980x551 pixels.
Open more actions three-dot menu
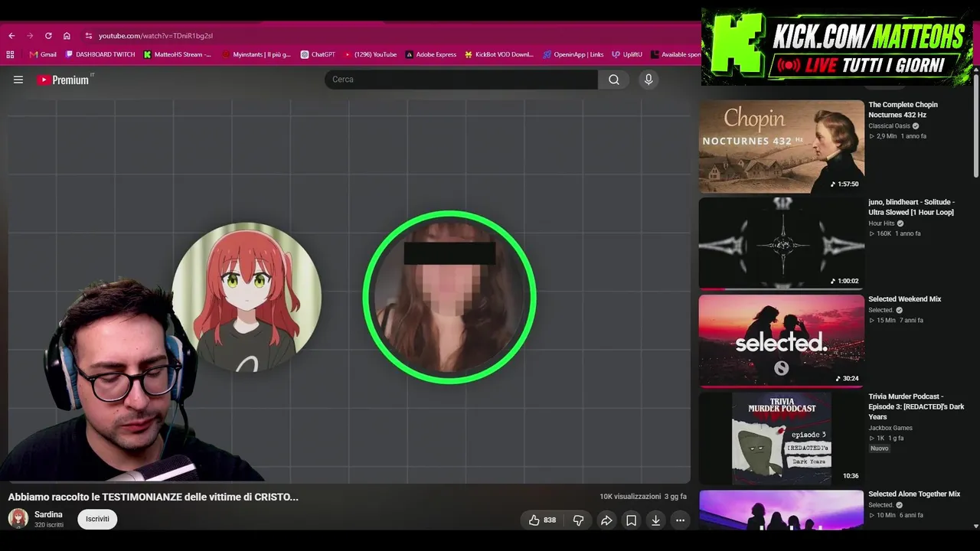680,520
